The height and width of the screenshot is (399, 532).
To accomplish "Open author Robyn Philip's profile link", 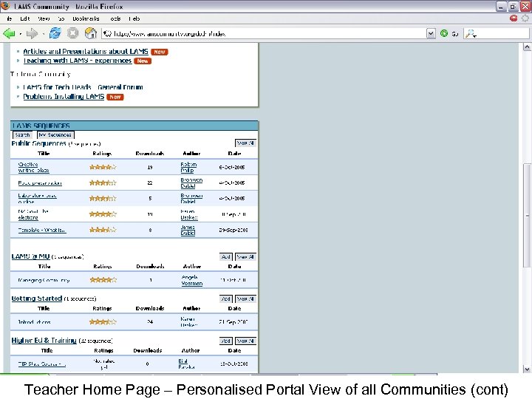I will tap(188, 167).
